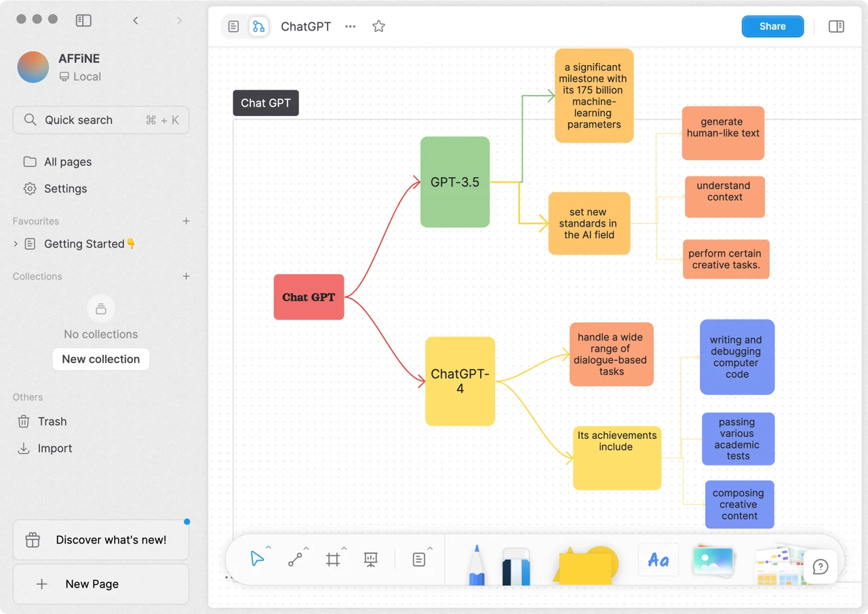Select 'perform certain creative tasks.' node
868x614 pixels.
click(726, 259)
